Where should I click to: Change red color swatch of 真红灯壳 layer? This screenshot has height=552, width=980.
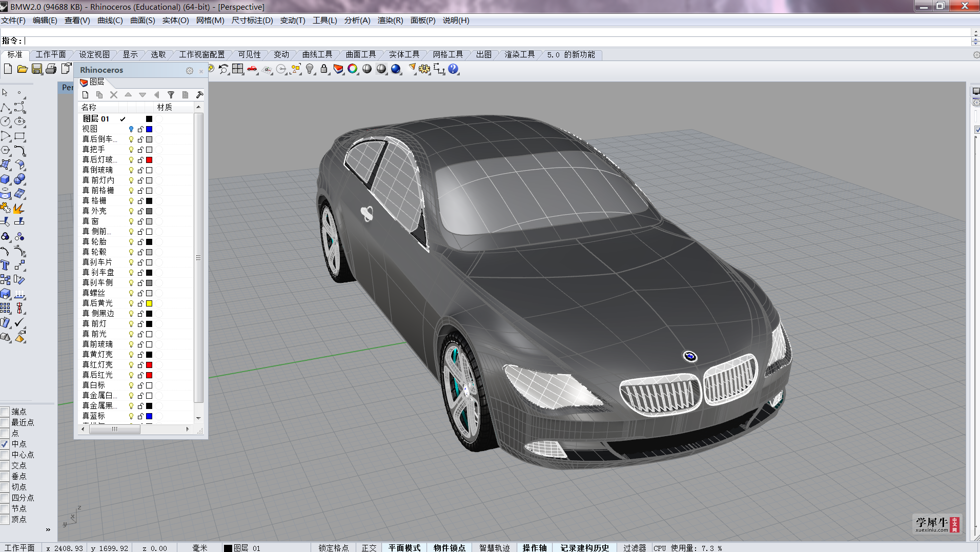(149, 365)
